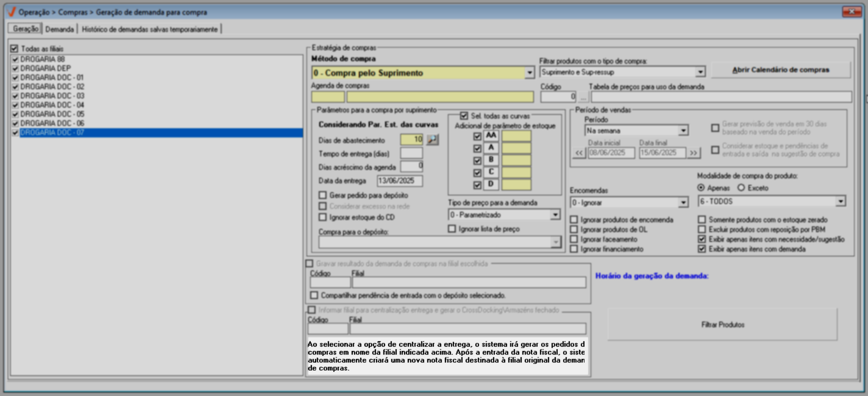Check Excluir produtos com reposição por PBM
The image size is (868, 396).
(702, 229)
